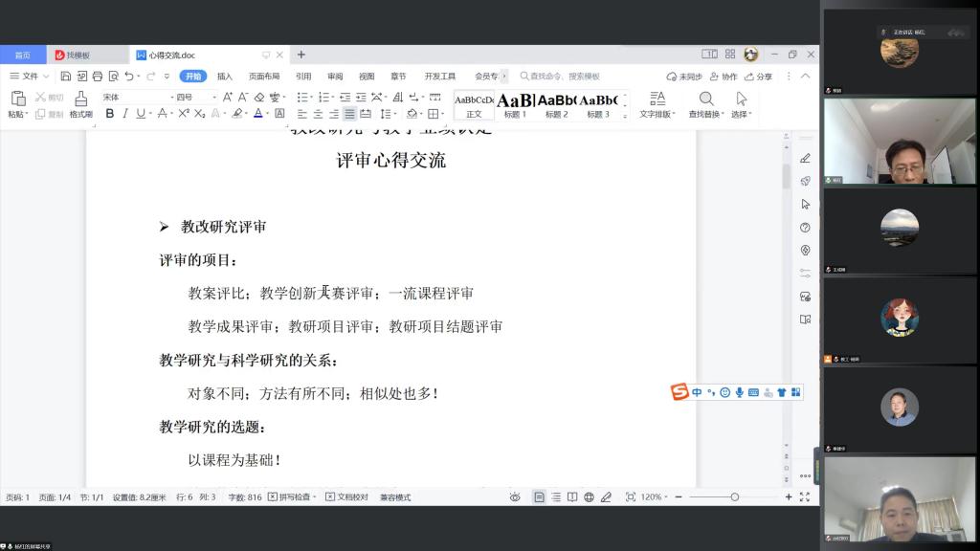
Task: Click the superscript X² icon
Action: click(183, 114)
